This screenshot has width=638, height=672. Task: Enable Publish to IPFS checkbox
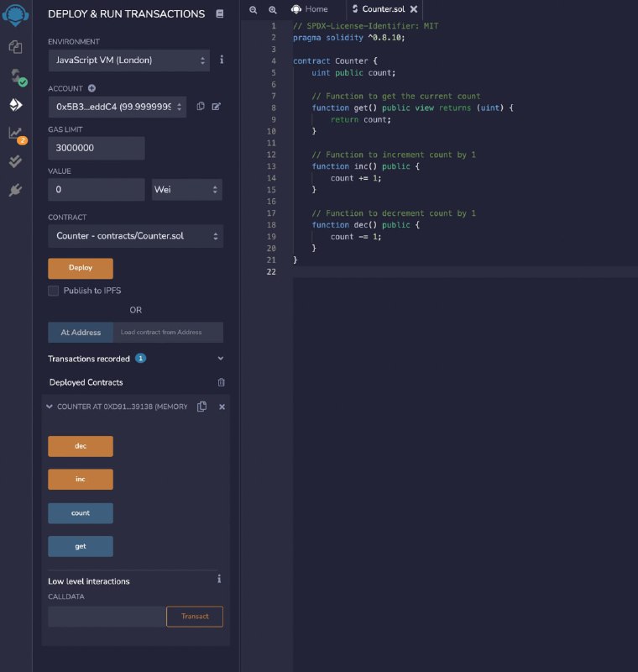coord(54,291)
